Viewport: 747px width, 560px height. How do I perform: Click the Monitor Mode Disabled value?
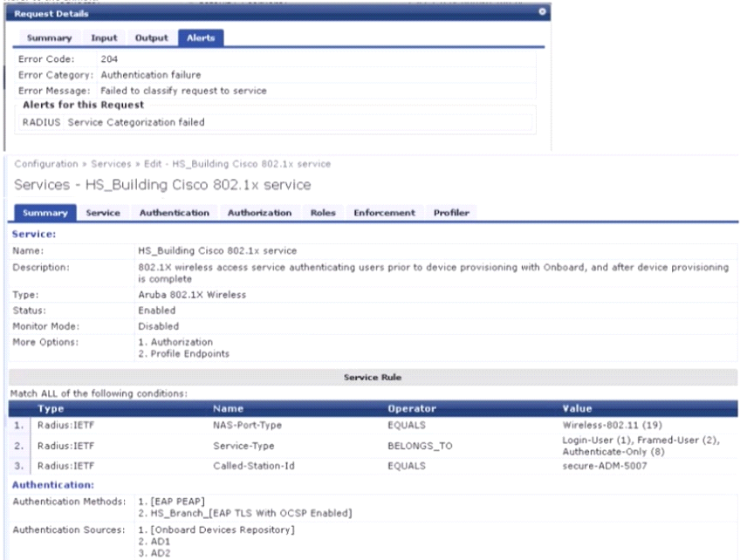point(159,326)
